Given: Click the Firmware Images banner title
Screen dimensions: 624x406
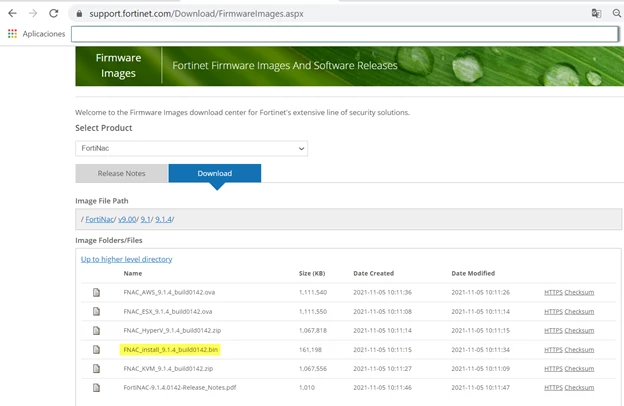Looking at the screenshot, I should tap(118, 66).
